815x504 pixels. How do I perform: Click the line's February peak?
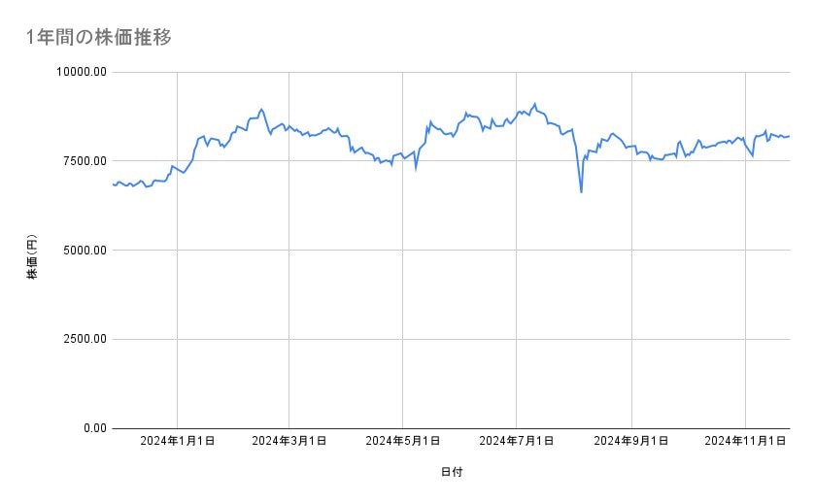tap(261, 109)
